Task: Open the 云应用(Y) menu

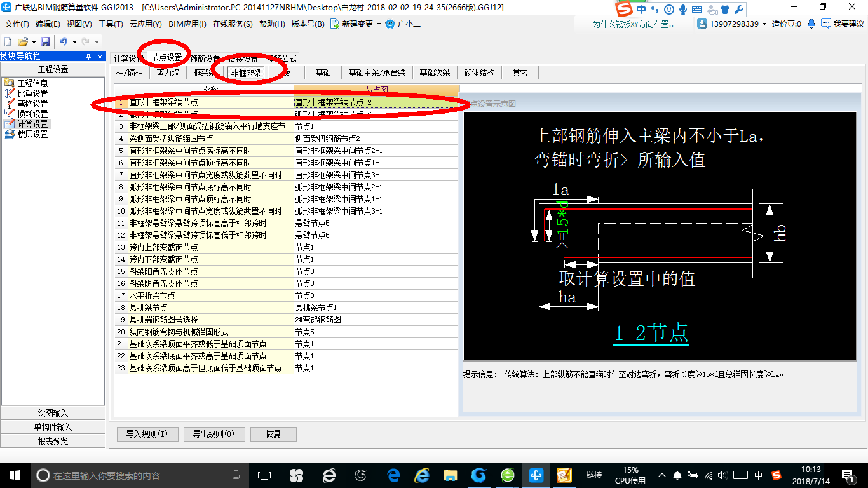Action: (x=146, y=24)
